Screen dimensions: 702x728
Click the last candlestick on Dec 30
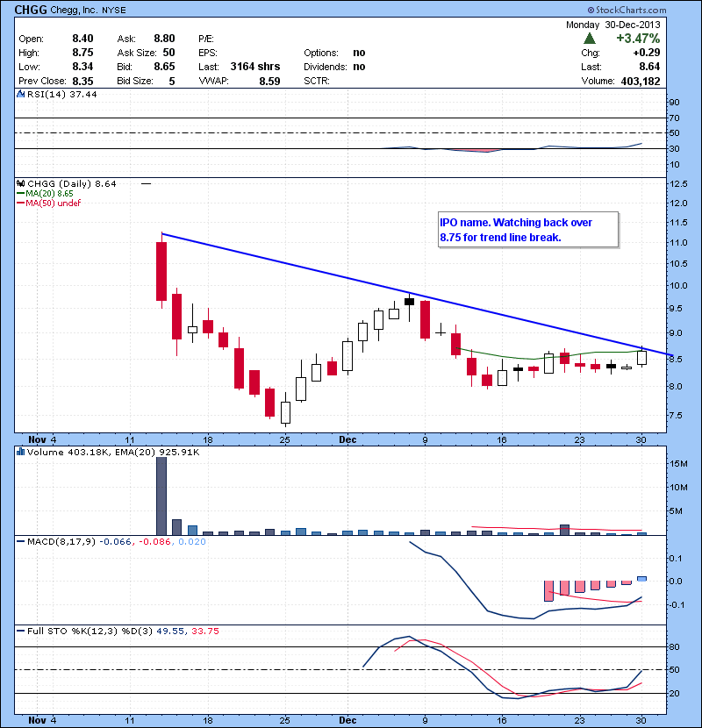pos(641,357)
